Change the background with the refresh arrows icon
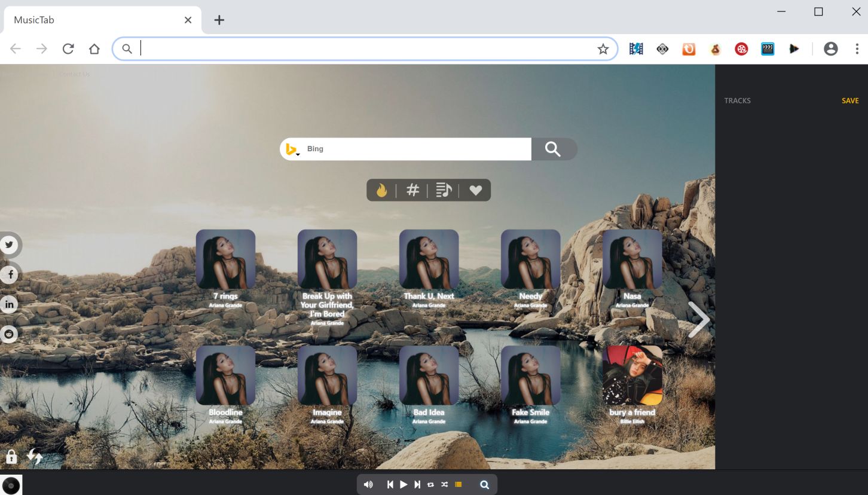 coord(35,457)
